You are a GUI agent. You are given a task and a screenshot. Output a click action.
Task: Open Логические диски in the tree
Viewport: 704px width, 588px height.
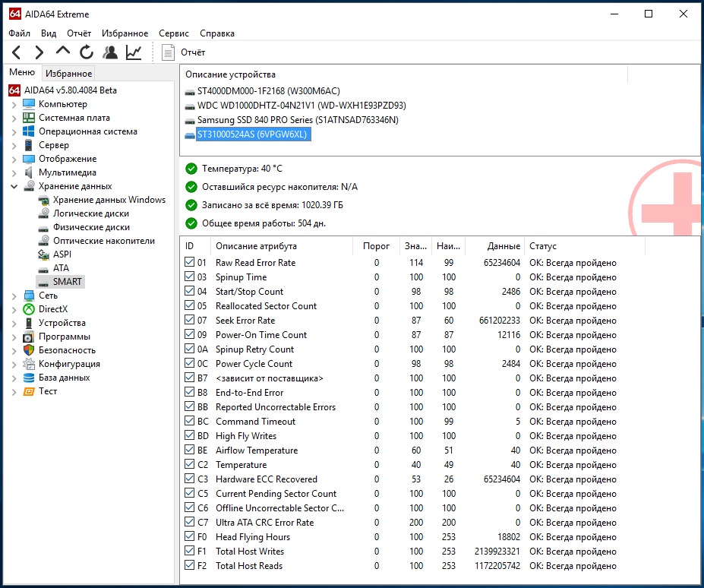coord(90,213)
